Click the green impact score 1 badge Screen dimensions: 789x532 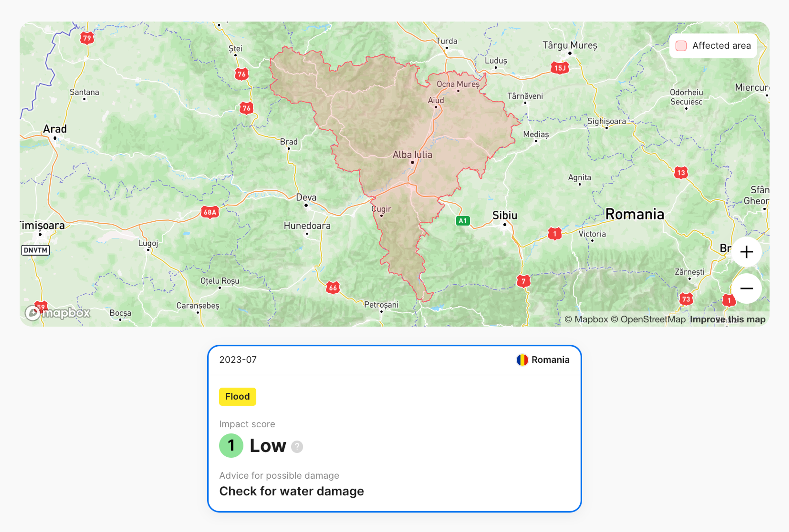(231, 446)
